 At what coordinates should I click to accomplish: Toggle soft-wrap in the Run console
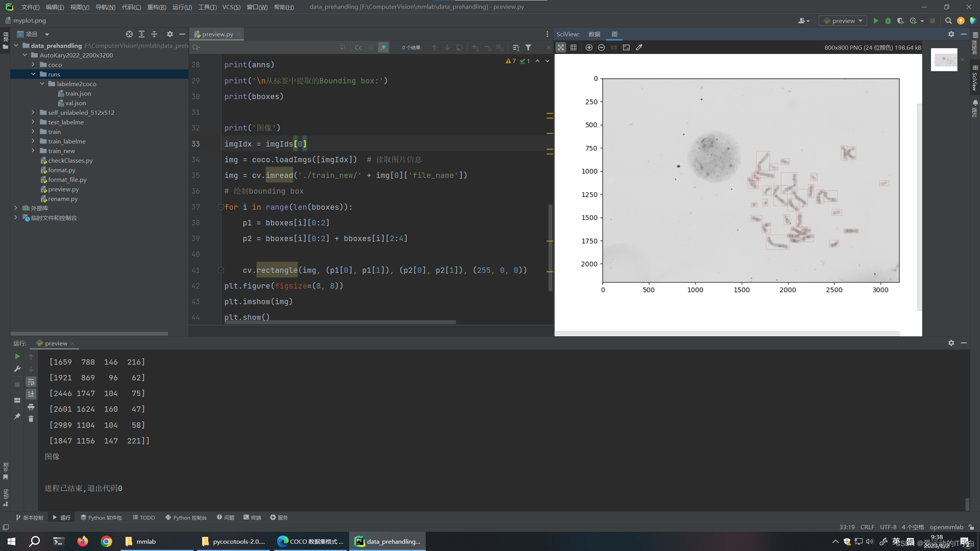31,381
